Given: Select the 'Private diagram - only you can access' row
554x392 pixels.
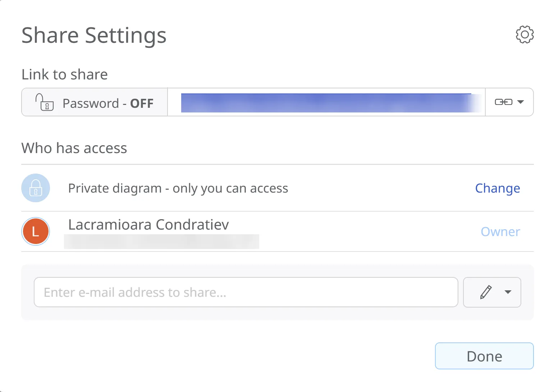Looking at the screenshot, I should click(178, 188).
